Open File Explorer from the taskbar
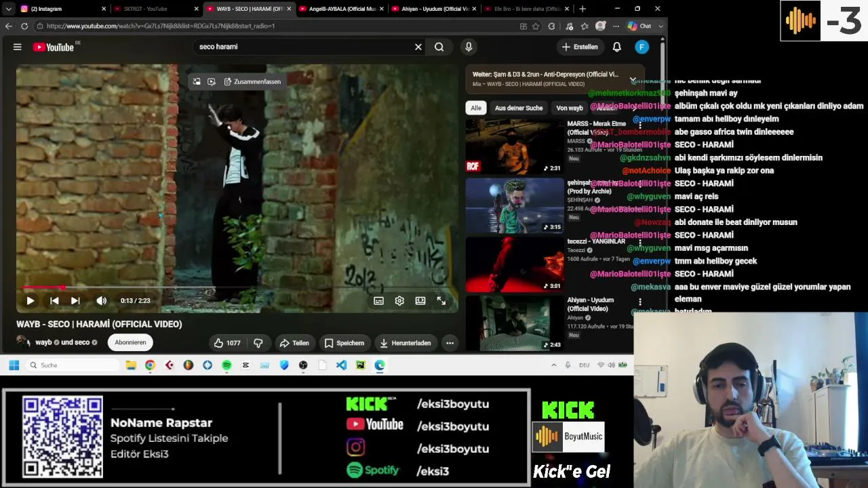 [x=131, y=365]
